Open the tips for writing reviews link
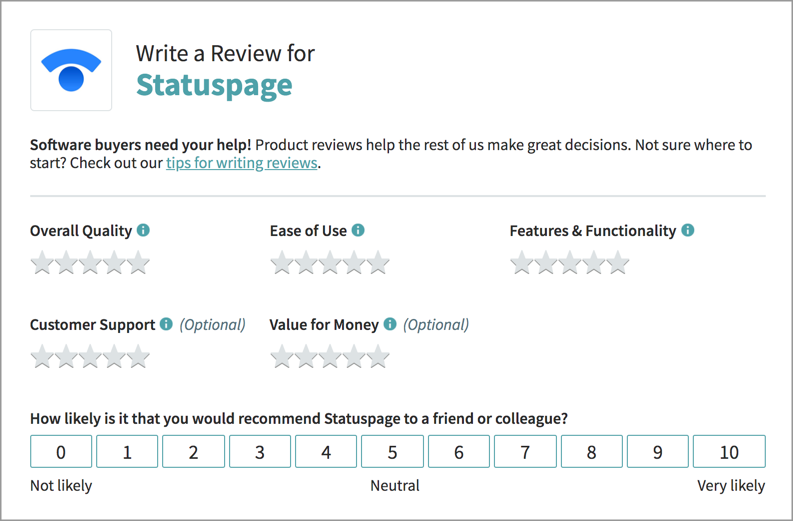 [x=242, y=163]
